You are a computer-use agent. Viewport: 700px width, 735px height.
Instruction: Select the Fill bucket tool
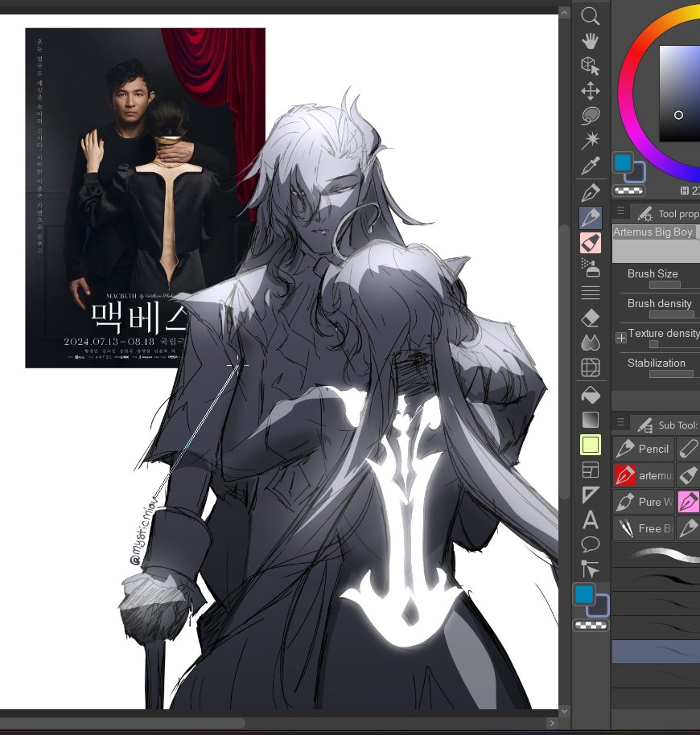pos(591,395)
